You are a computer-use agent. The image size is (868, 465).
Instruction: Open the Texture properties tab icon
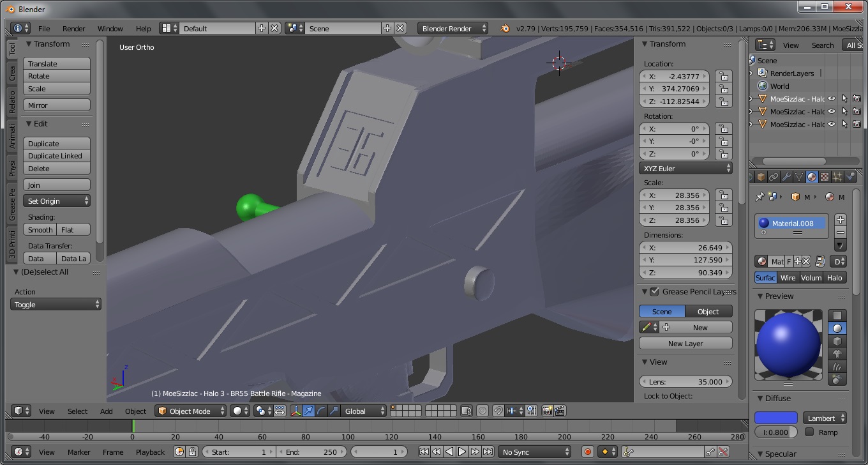pos(825,177)
